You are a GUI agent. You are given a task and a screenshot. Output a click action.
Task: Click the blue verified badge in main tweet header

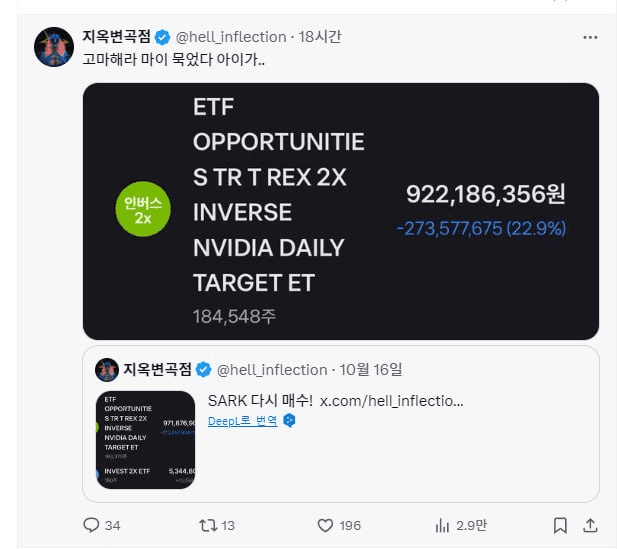pos(163,37)
